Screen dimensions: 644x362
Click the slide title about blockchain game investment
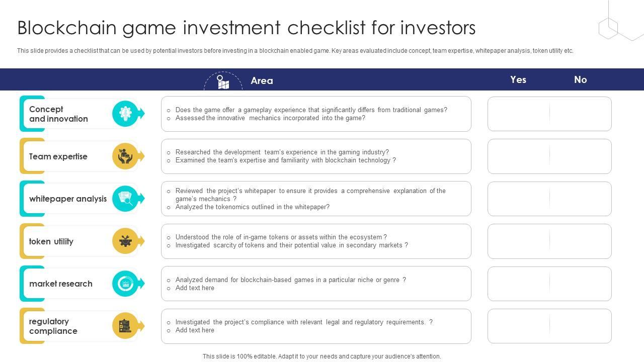[247, 28]
